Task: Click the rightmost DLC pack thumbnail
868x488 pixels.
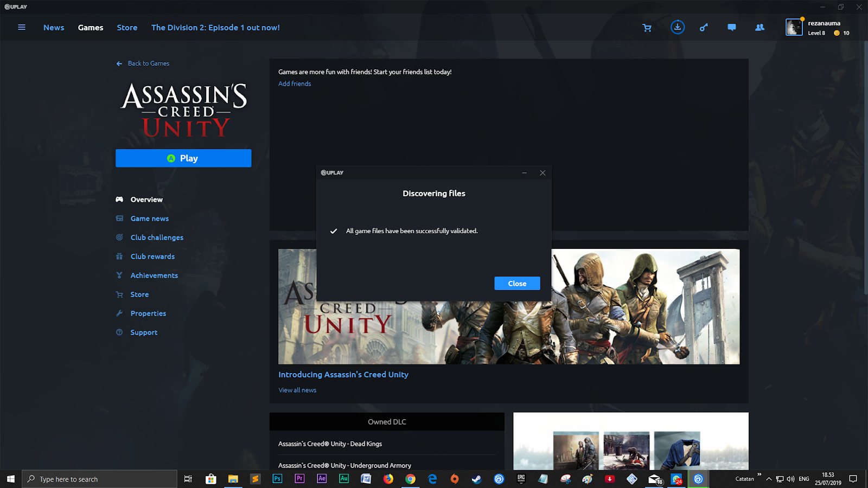Action: tap(677, 451)
